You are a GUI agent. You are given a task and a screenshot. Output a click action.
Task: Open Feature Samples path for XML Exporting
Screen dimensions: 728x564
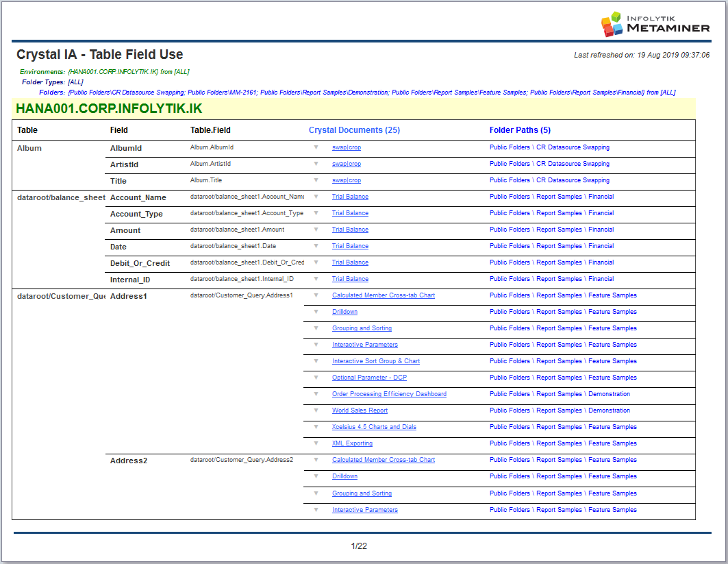click(x=563, y=443)
